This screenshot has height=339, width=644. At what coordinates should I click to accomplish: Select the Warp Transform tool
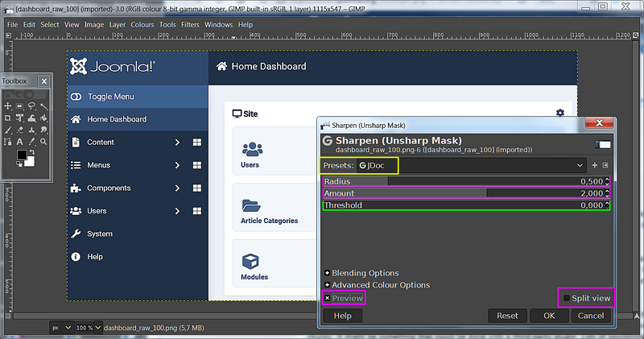pyautogui.click(x=31, y=118)
